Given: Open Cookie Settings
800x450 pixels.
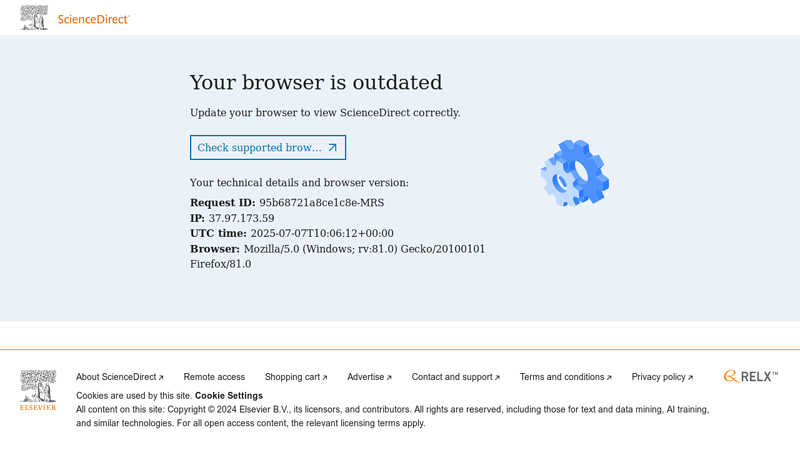Looking at the screenshot, I should pyautogui.click(x=229, y=396).
